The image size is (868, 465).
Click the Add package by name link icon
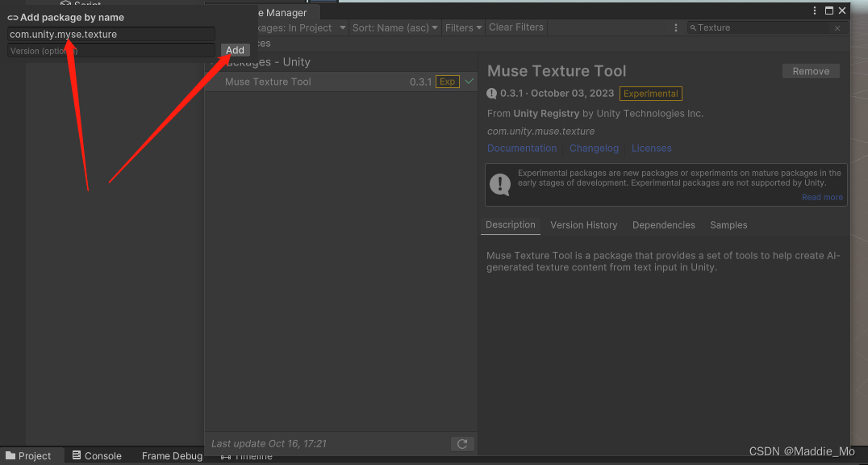pos(12,18)
